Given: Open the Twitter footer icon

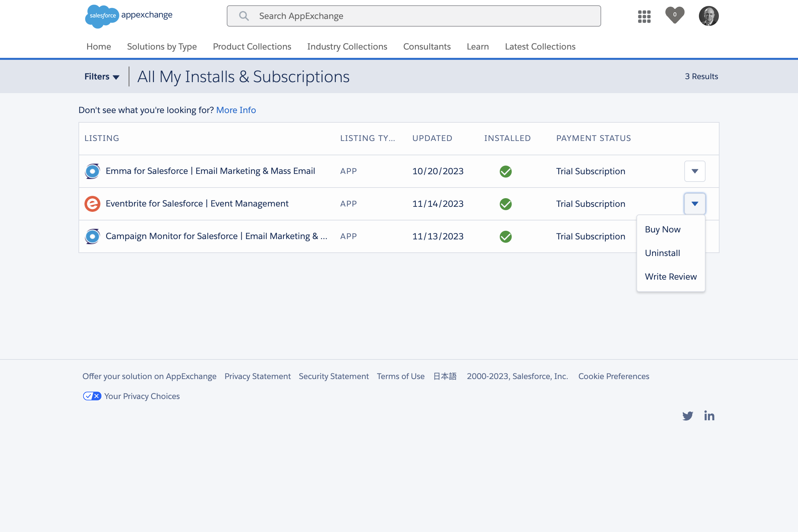Looking at the screenshot, I should [x=688, y=416].
